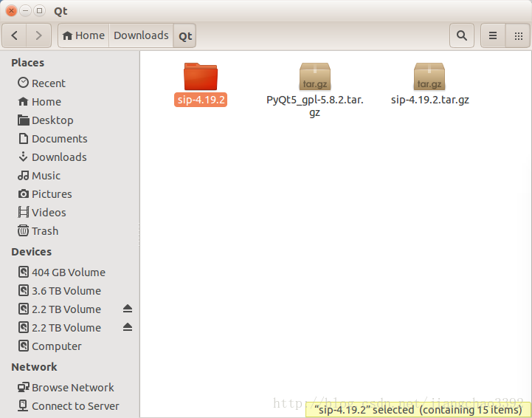Open Browse Network label

pos(73,387)
